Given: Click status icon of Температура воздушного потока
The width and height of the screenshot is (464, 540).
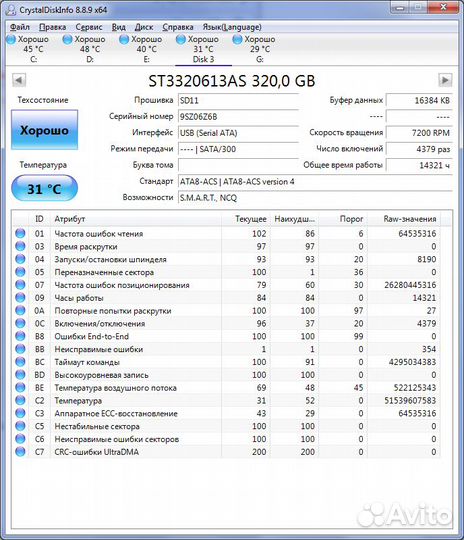Looking at the screenshot, I should [20, 387].
